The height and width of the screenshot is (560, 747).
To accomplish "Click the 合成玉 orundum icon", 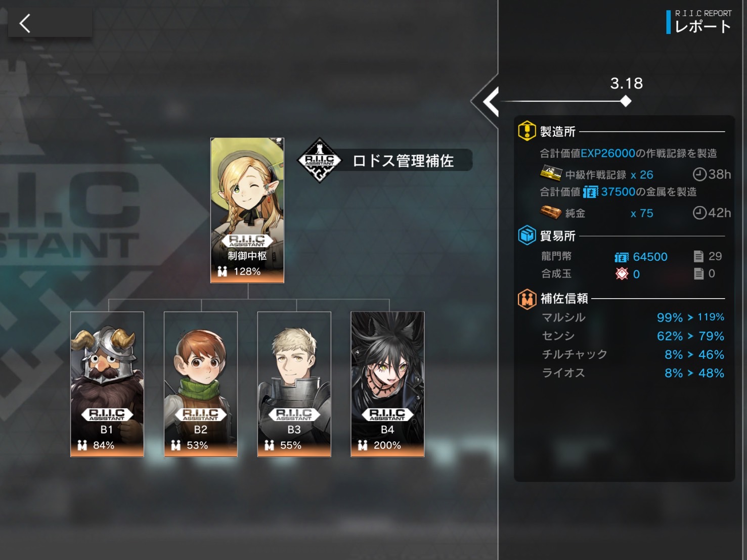I will (x=622, y=273).
